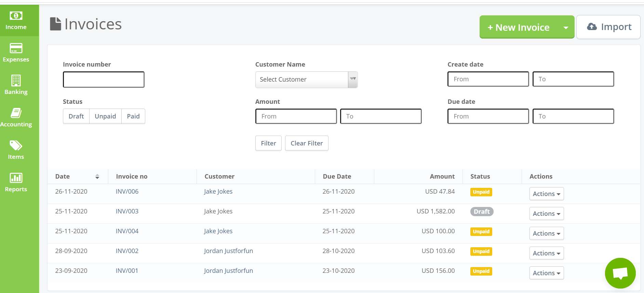
Task: Go to Banking building icon
Action: [16, 81]
